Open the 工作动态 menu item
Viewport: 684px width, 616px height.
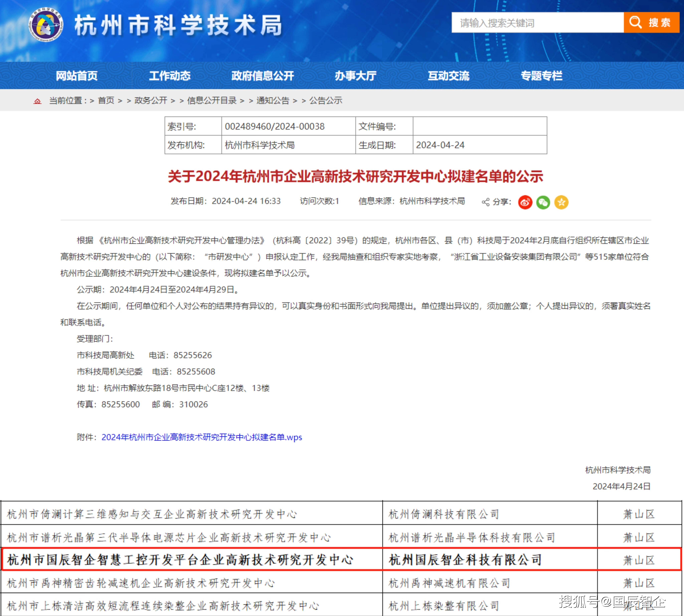(169, 76)
